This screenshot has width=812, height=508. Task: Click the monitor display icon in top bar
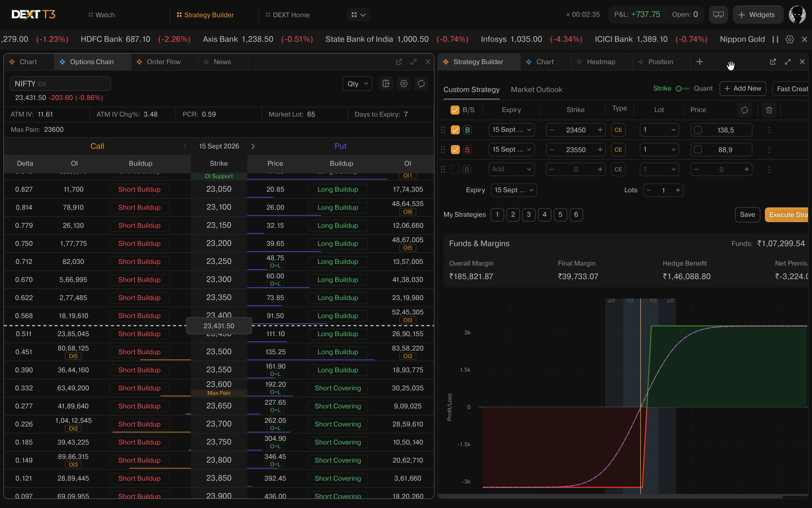(x=718, y=15)
